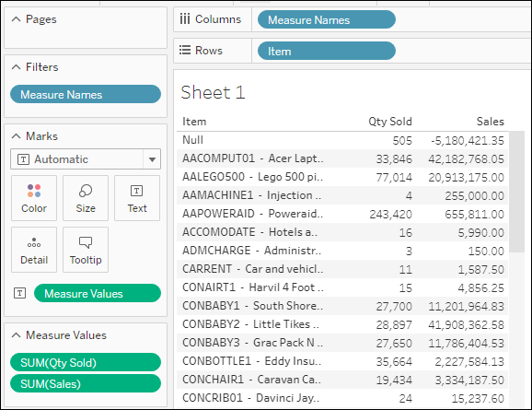Select the Item pill on Rows
Viewport: 532px width, 410px height.
click(x=327, y=51)
